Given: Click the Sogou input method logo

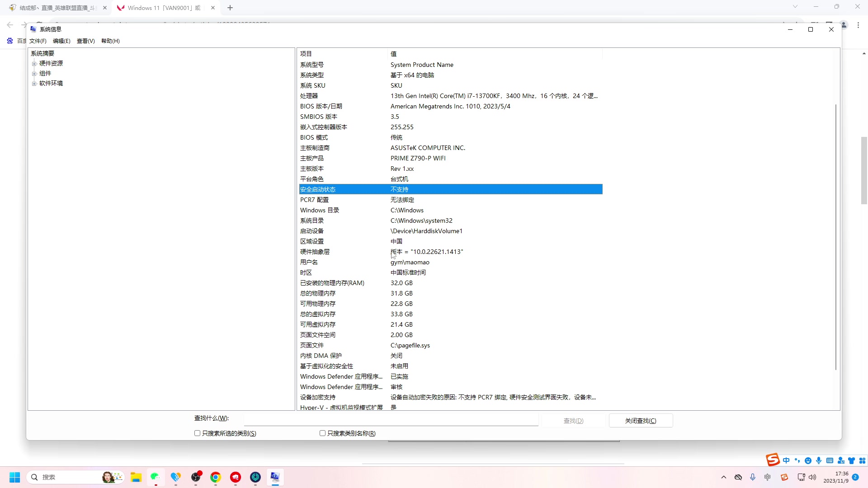Looking at the screenshot, I should [x=773, y=460].
